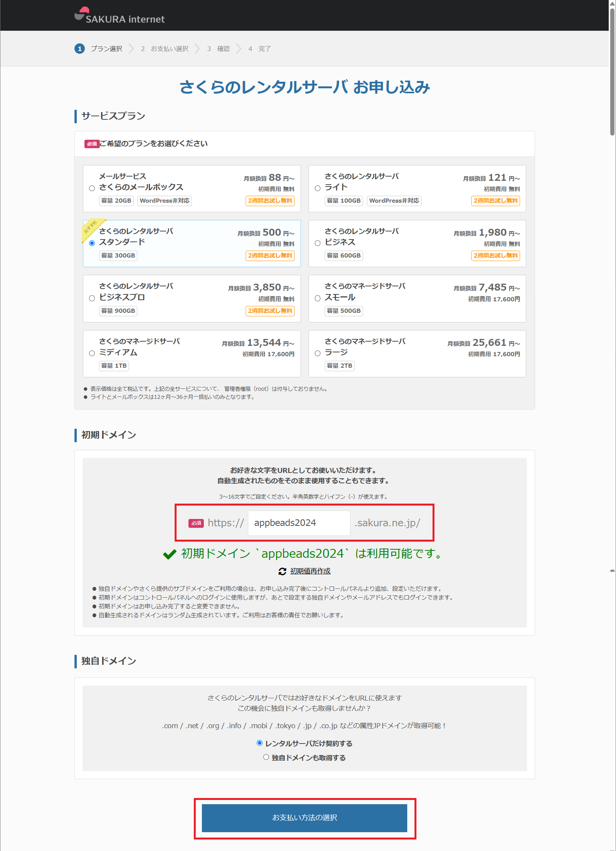The height and width of the screenshot is (851, 616).
Task: Click step 1 プラン選択 in breadcrumb
Action: click(x=99, y=49)
